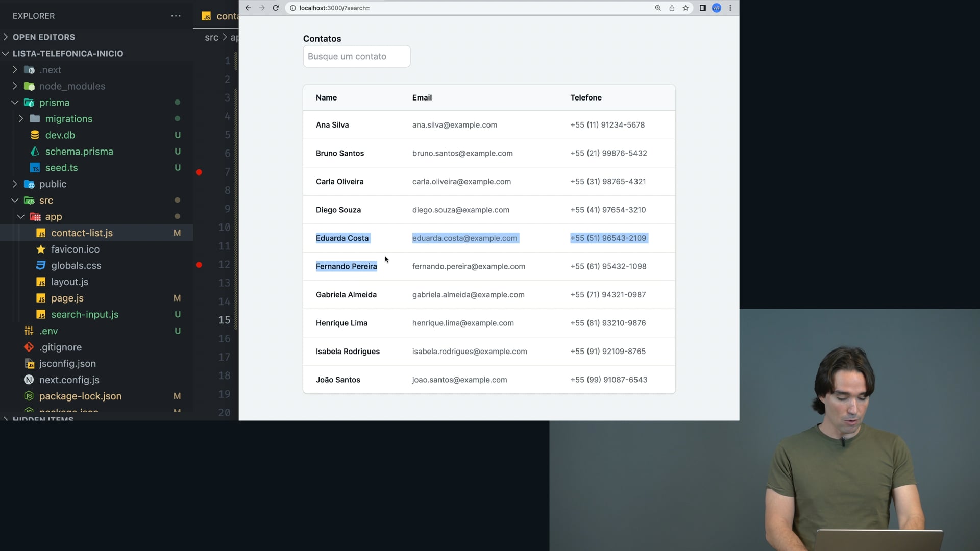Click the browser share icon
This screenshot has width=980, height=551.
tap(672, 8)
